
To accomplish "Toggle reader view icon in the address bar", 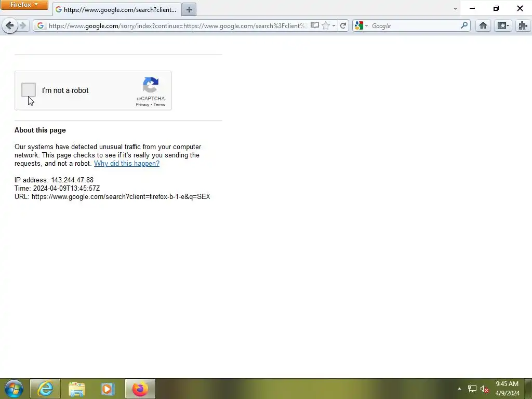I will 315,25.
